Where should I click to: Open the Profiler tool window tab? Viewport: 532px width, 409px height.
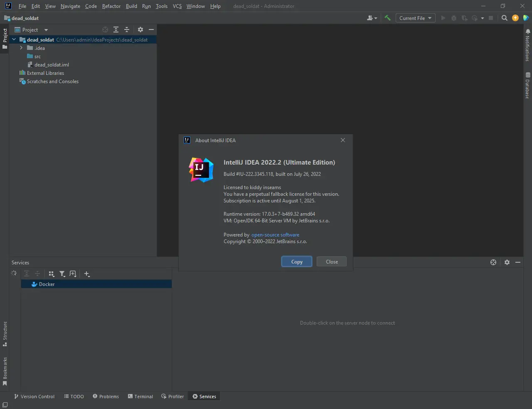coord(172,397)
